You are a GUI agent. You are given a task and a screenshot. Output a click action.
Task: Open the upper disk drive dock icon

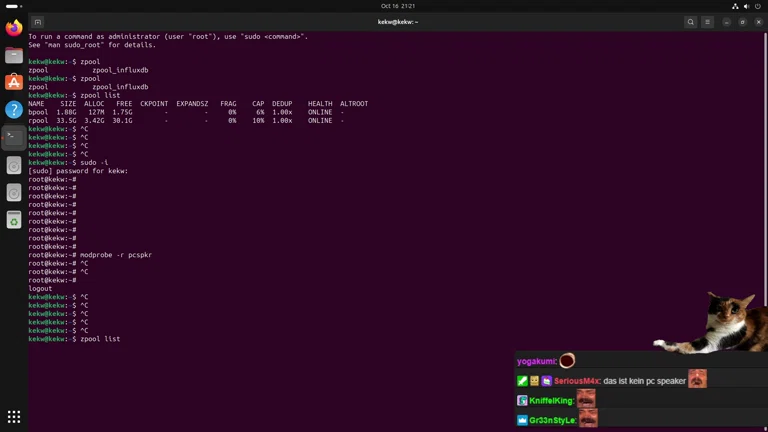tap(14, 166)
